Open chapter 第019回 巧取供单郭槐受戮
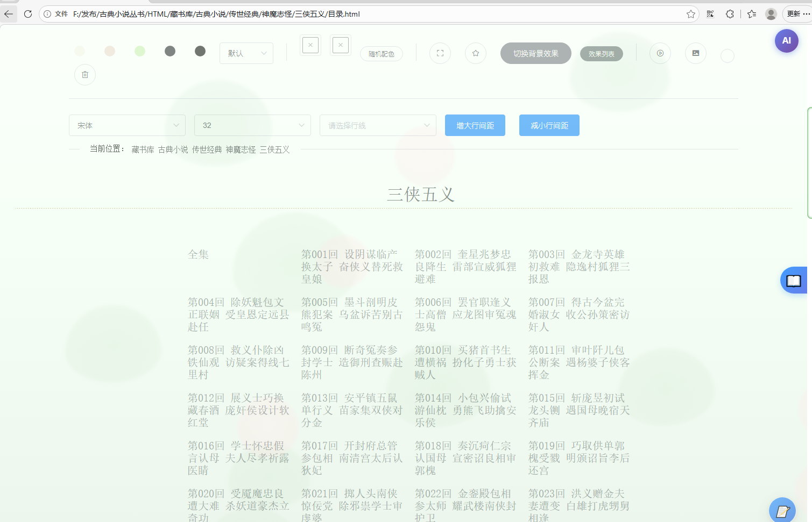The image size is (812, 522). pyautogui.click(x=579, y=458)
